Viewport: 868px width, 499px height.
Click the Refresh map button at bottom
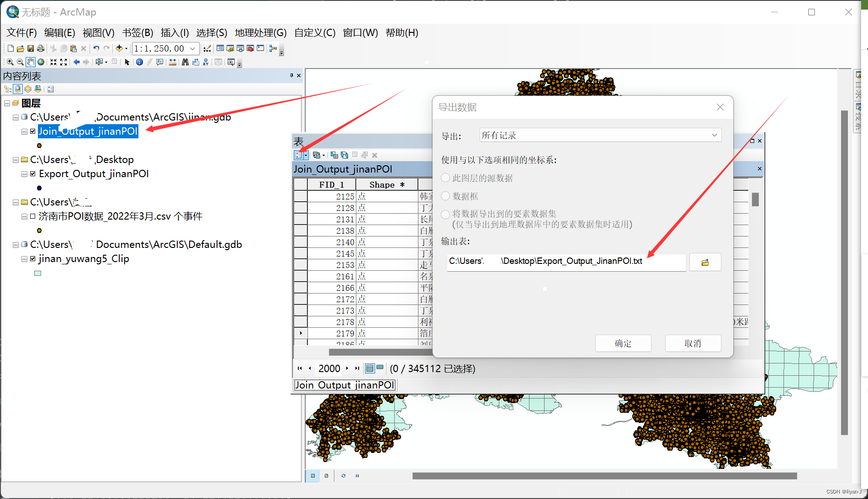[x=343, y=476]
